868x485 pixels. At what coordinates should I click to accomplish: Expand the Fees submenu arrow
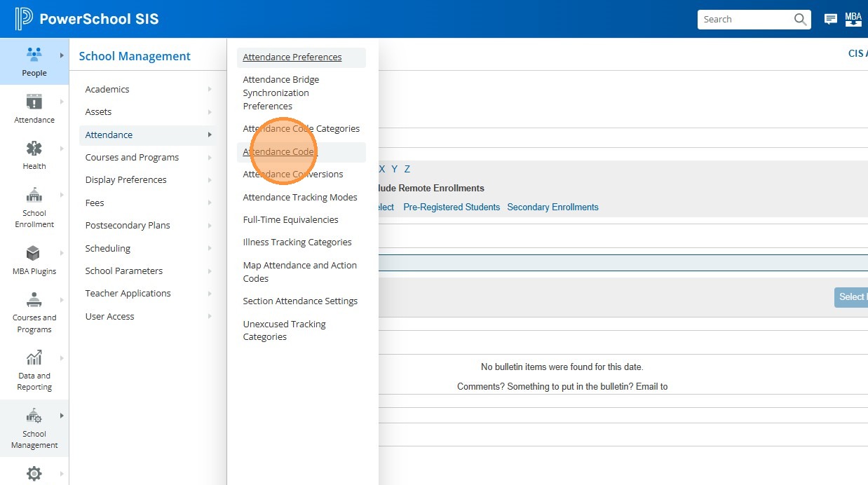(210, 203)
